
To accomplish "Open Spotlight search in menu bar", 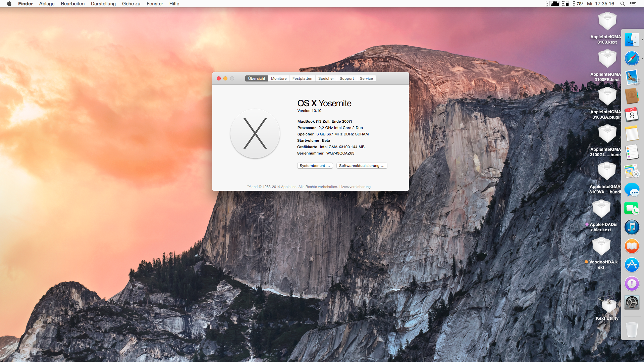I will coord(623,4).
